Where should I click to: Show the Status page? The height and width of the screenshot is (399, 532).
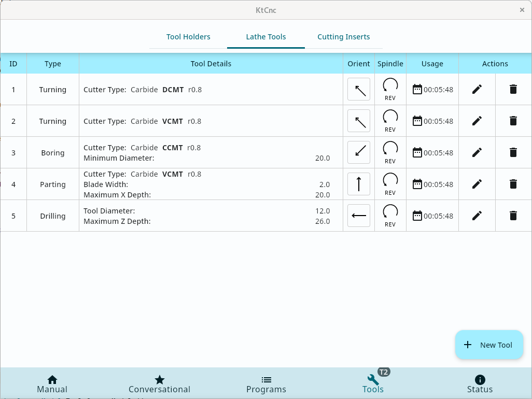click(x=480, y=384)
